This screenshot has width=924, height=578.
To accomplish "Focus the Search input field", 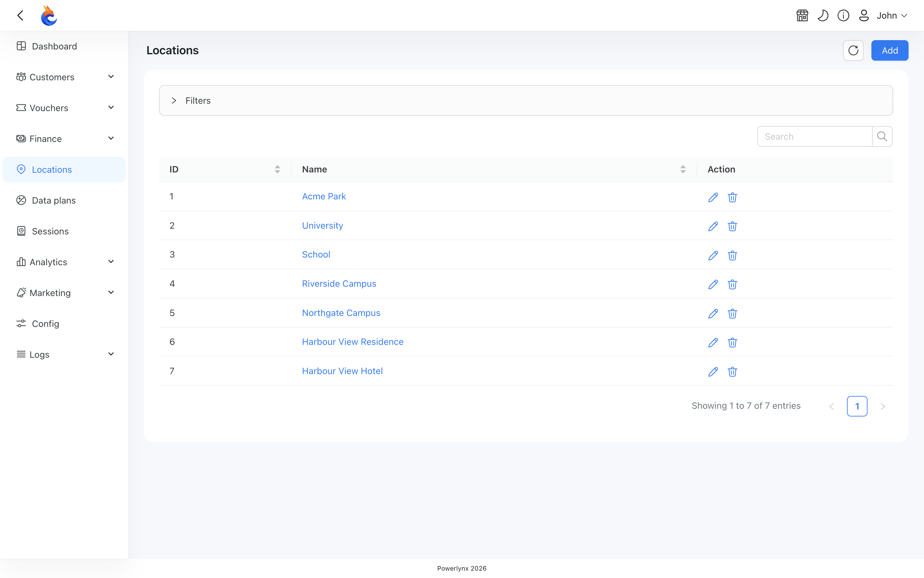I will pos(814,136).
